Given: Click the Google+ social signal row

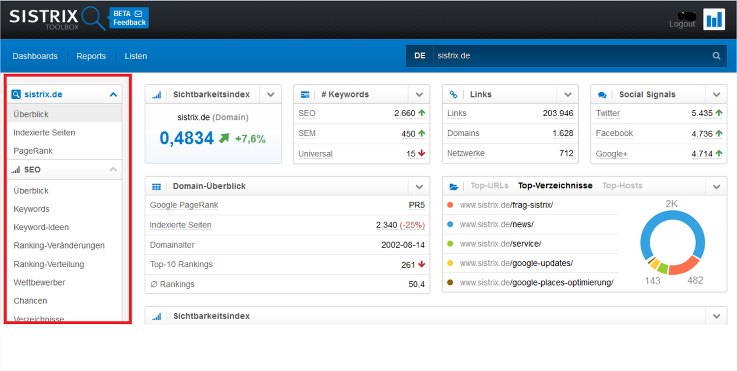Looking at the screenshot, I should 659,153.
